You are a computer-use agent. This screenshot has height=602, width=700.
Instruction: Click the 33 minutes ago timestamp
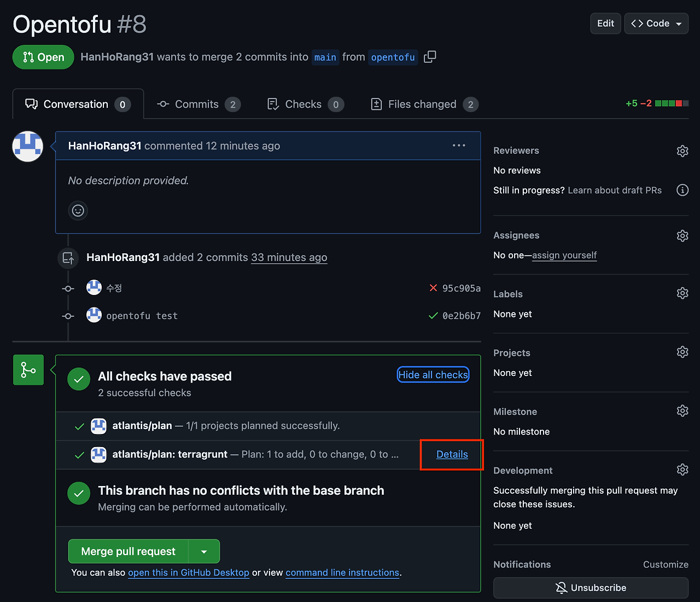tap(289, 257)
